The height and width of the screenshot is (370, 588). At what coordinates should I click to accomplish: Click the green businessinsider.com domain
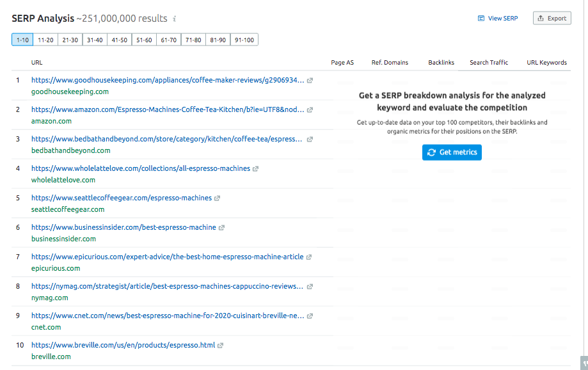(x=63, y=239)
